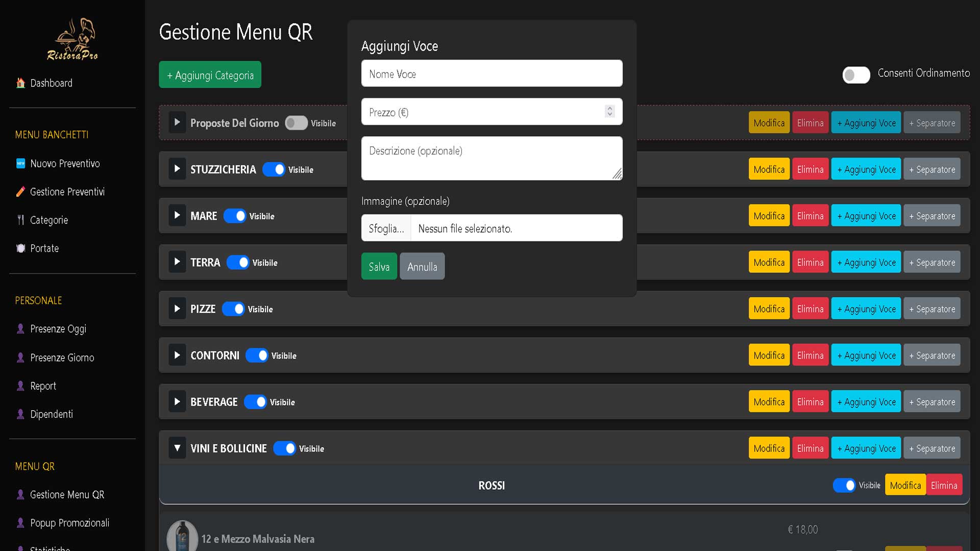The image size is (980, 551).
Task: Click Modifica for the PIZZE category
Action: (769, 309)
